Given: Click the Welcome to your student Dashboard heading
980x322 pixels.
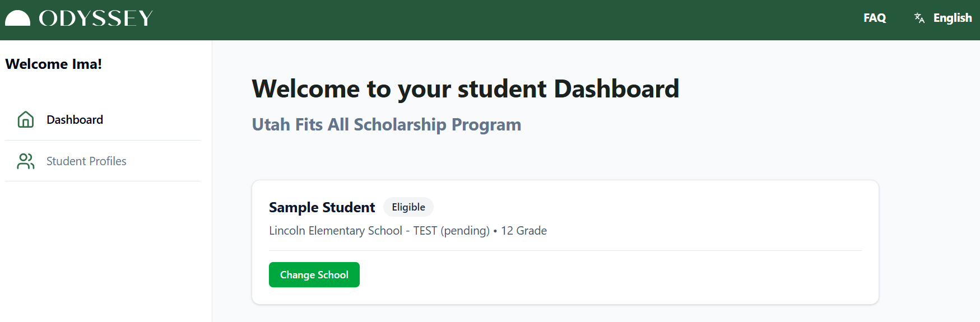Looking at the screenshot, I should click(x=465, y=89).
